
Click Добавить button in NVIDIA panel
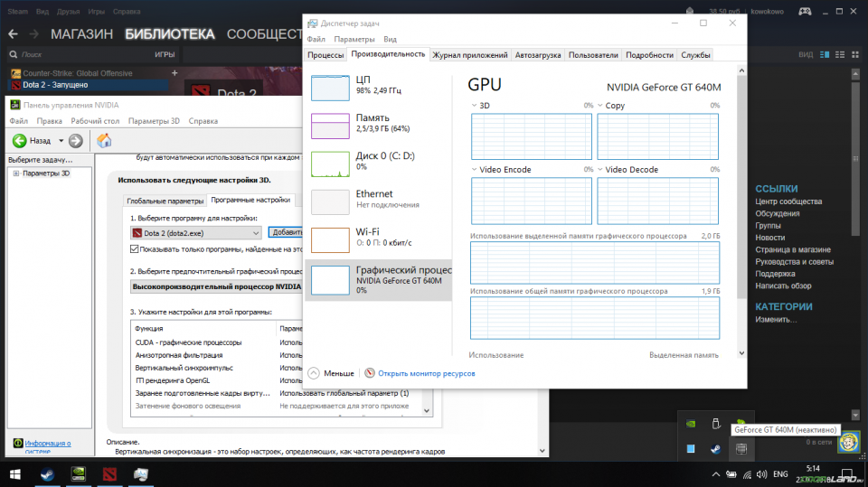click(x=287, y=232)
